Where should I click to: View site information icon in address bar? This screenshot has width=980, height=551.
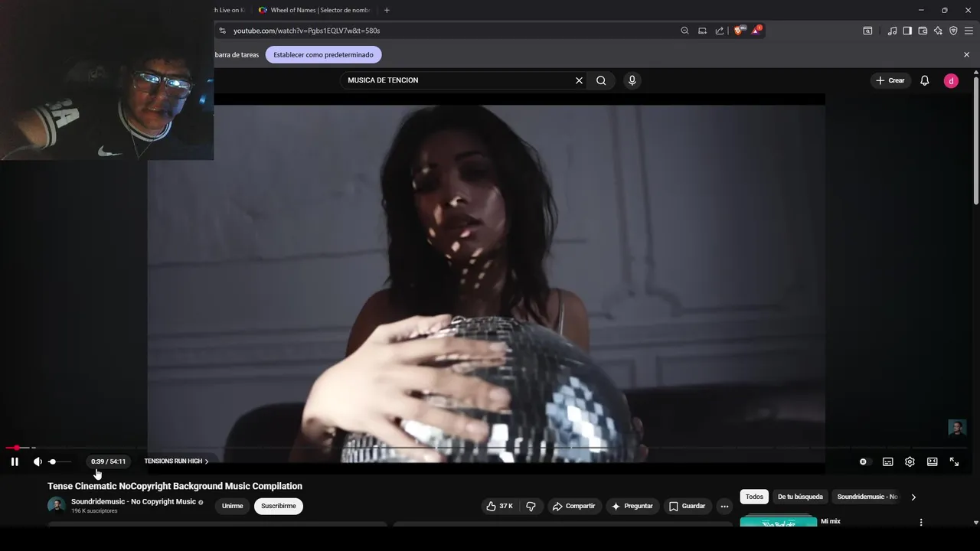222,31
